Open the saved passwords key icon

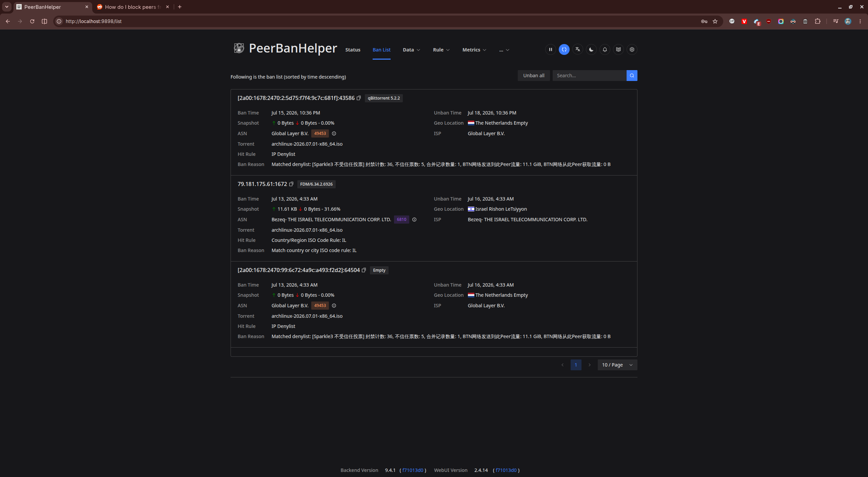(704, 21)
